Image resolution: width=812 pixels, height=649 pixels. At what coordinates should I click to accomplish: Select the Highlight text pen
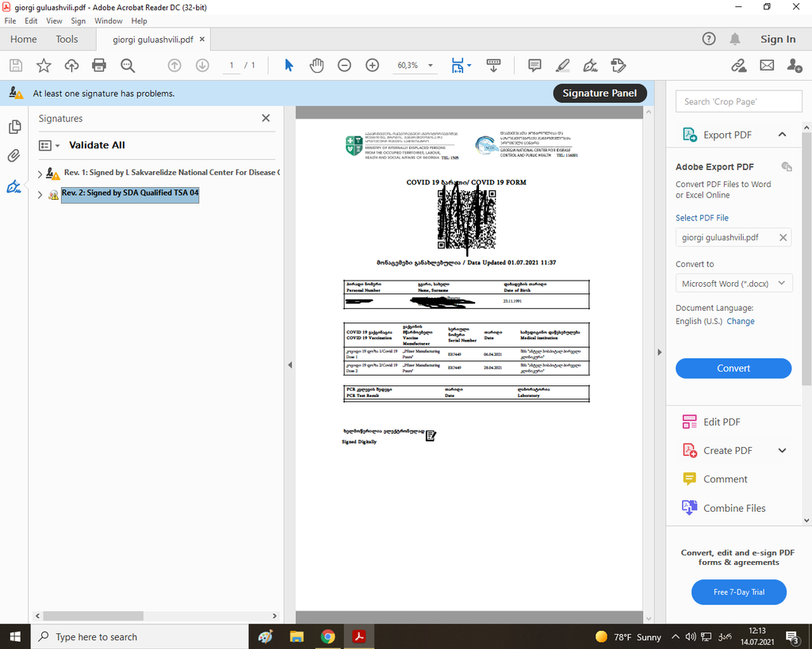tap(562, 65)
